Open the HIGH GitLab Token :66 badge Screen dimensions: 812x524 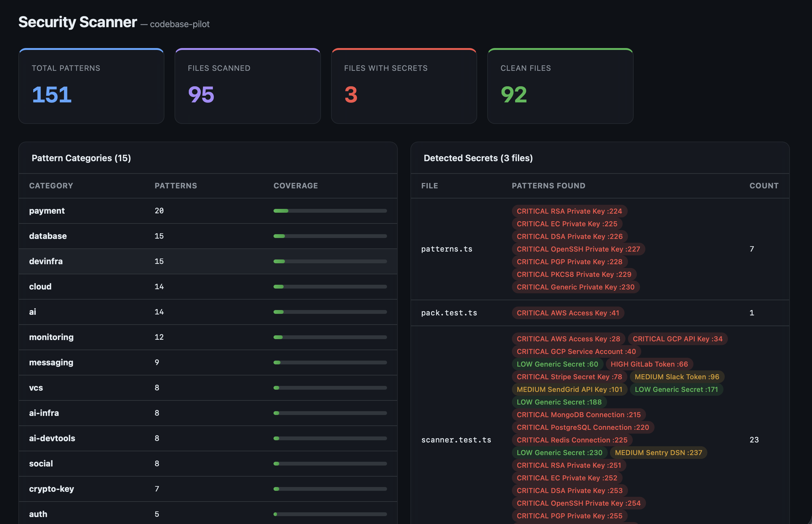(x=649, y=364)
